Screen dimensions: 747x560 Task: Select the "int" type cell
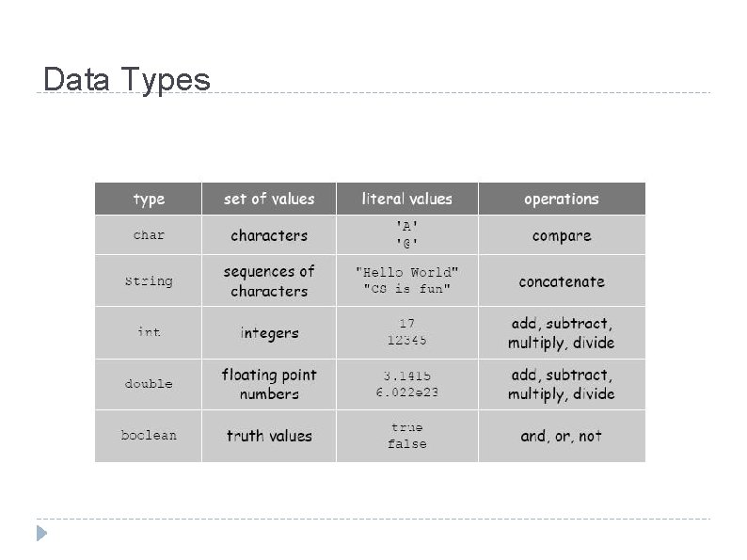coord(149,332)
